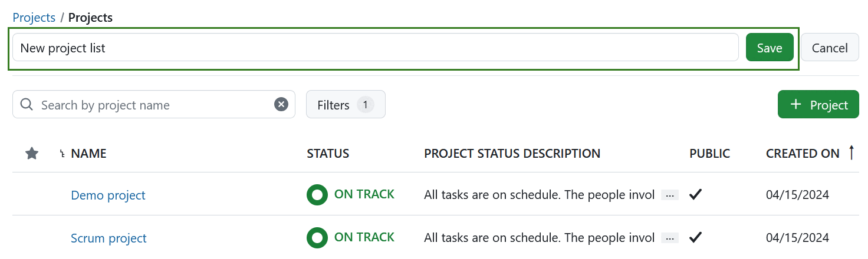Sort by STATUS column header
Viewport: 868px width, 259px height.
328,154
